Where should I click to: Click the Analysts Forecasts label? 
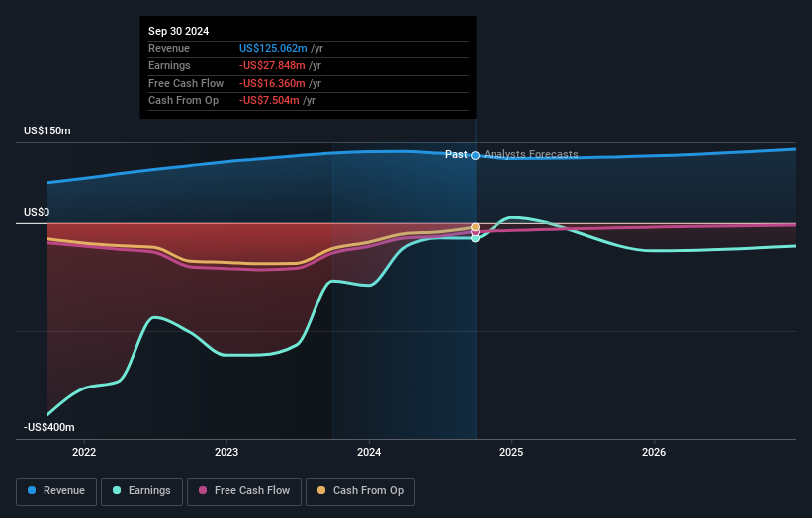[531, 155]
